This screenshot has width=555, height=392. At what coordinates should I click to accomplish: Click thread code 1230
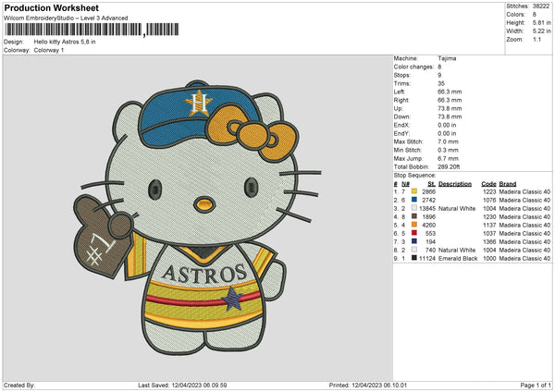(489, 217)
